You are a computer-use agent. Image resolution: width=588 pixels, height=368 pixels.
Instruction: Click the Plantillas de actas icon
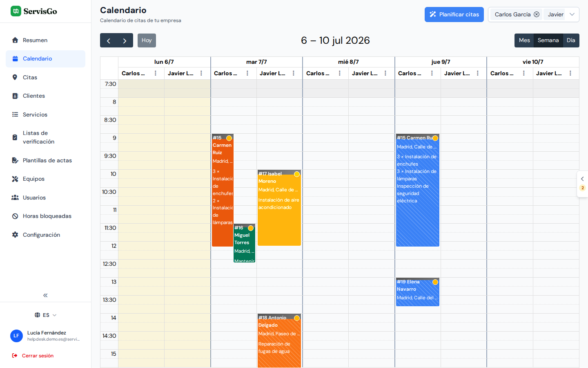click(x=15, y=160)
